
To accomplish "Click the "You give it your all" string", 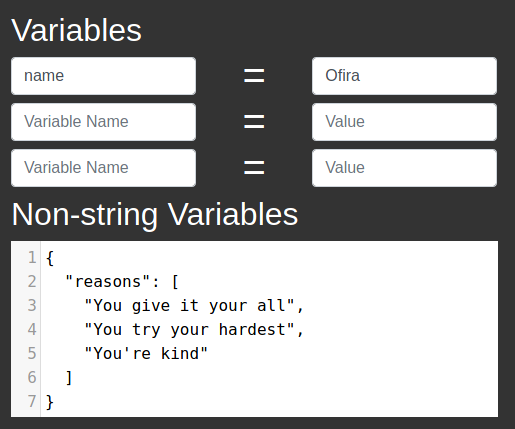I will tap(189, 306).
